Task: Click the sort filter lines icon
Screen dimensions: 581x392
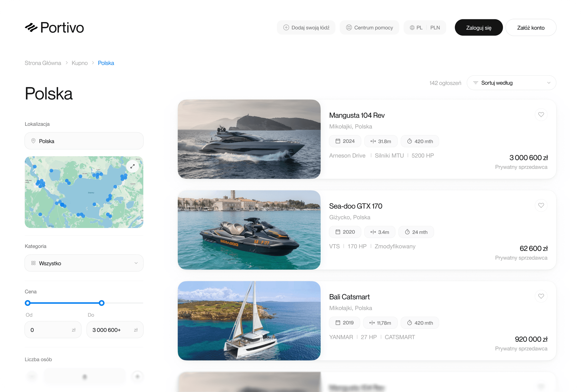Action: coord(475,83)
